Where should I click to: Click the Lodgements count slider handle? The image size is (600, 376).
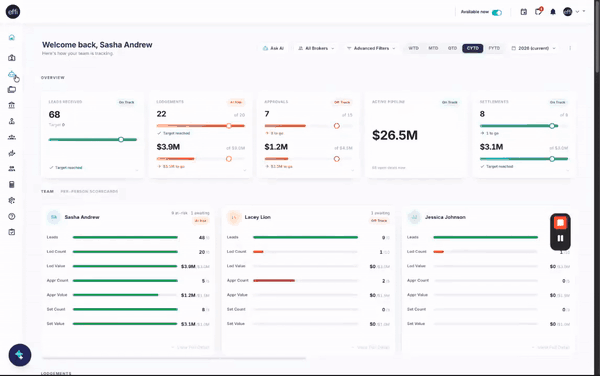pyautogui.click(x=229, y=126)
